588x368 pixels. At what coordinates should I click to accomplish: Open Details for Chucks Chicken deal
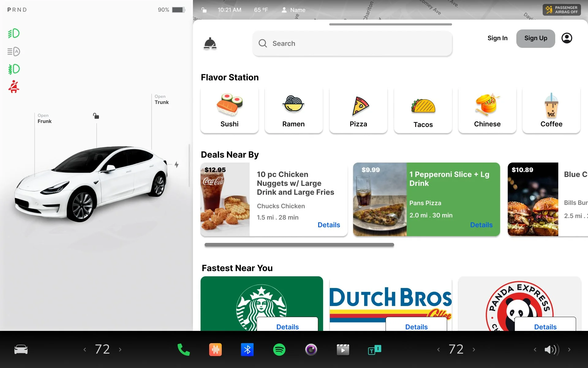[329, 225]
